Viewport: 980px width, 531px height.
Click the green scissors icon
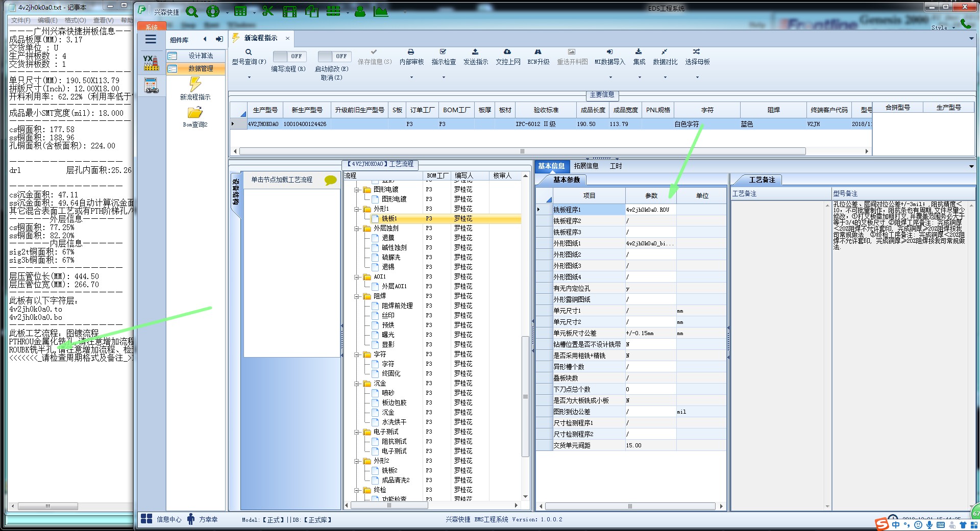click(268, 11)
